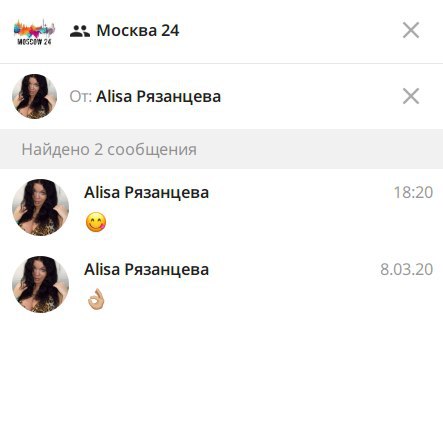The image size is (443, 429).
Task: Close the Москва 24 search panel
Action: click(411, 31)
